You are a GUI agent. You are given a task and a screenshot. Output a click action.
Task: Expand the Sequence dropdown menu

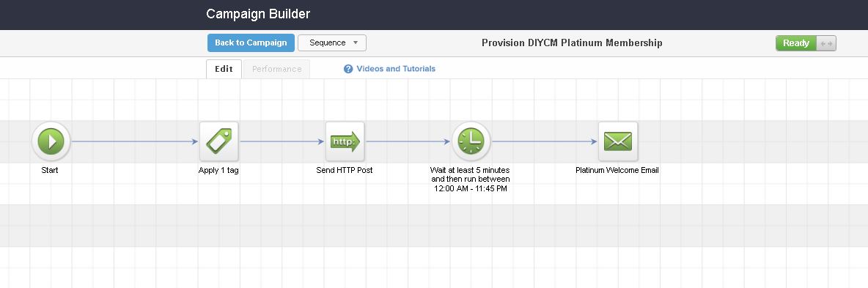[332, 43]
